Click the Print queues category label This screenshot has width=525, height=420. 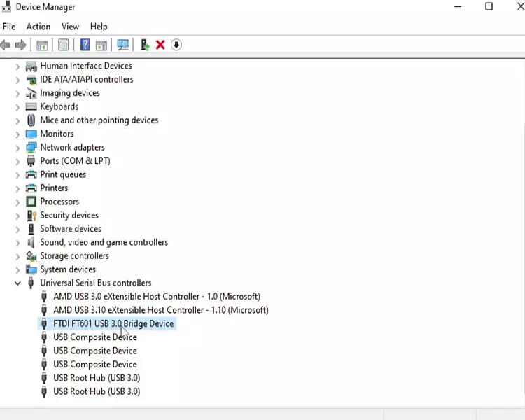point(63,174)
